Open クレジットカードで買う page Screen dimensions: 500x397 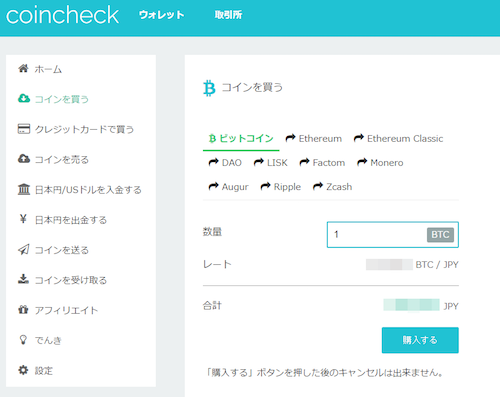click(84, 129)
